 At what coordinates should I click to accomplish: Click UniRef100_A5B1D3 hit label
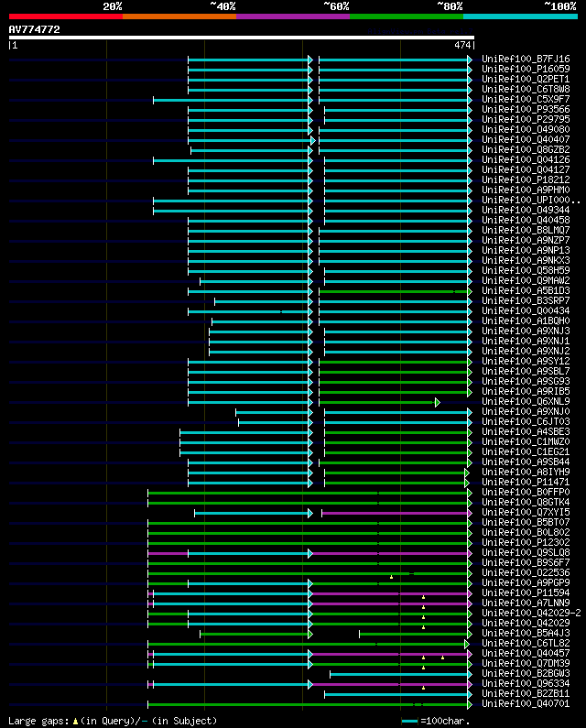coord(526,290)
